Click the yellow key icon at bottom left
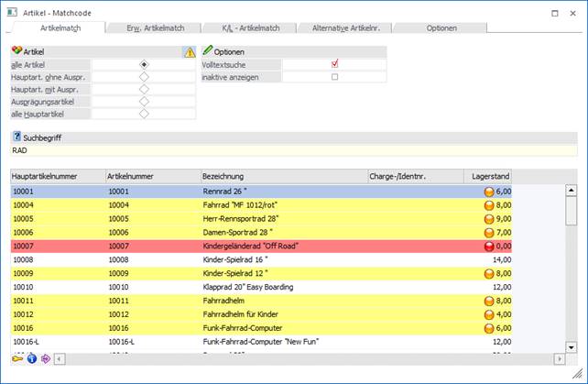The width and height of the screenshot is (588, 384). [17, 358]
